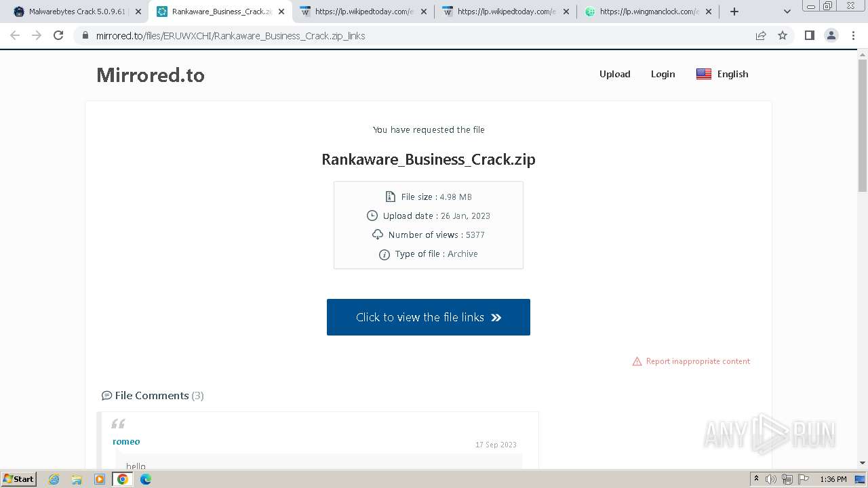868x488 pixels.
Task: Open the Login page
Action: (663, 74)
